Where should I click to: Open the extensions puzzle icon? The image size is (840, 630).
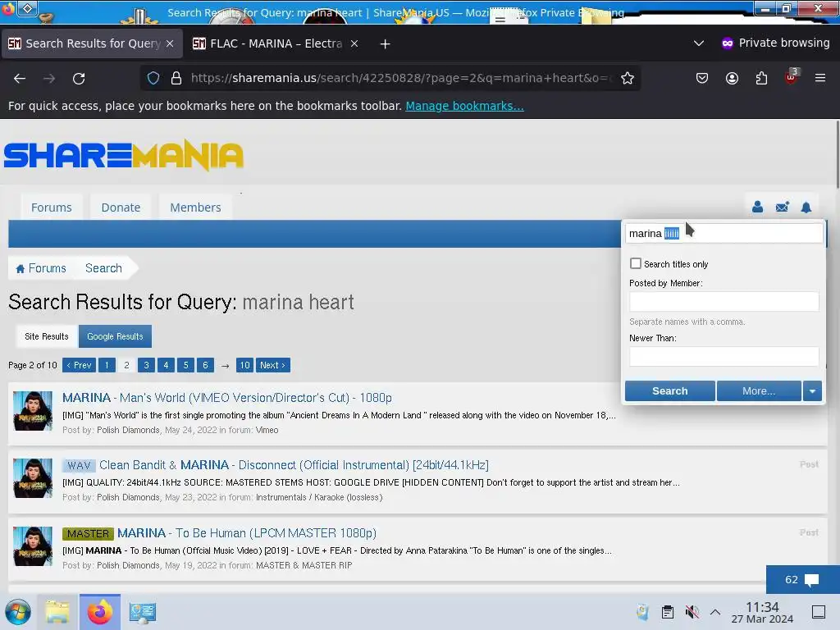[761, 78]
